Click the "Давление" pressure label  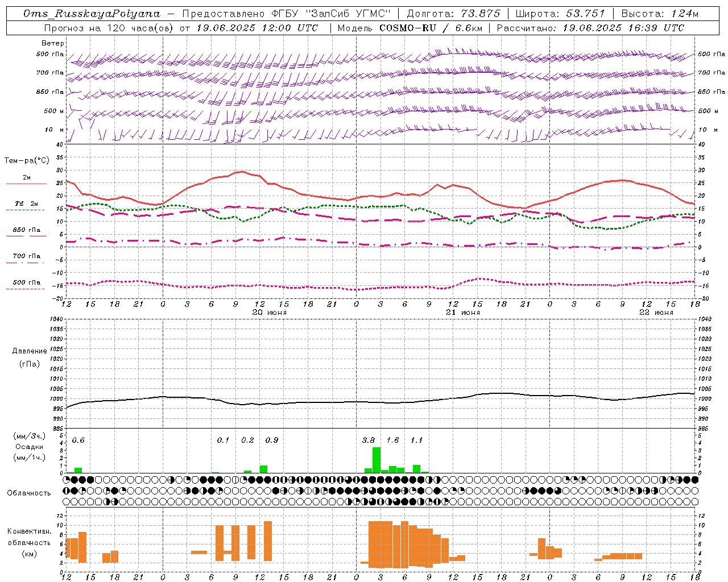click(30, 351)
